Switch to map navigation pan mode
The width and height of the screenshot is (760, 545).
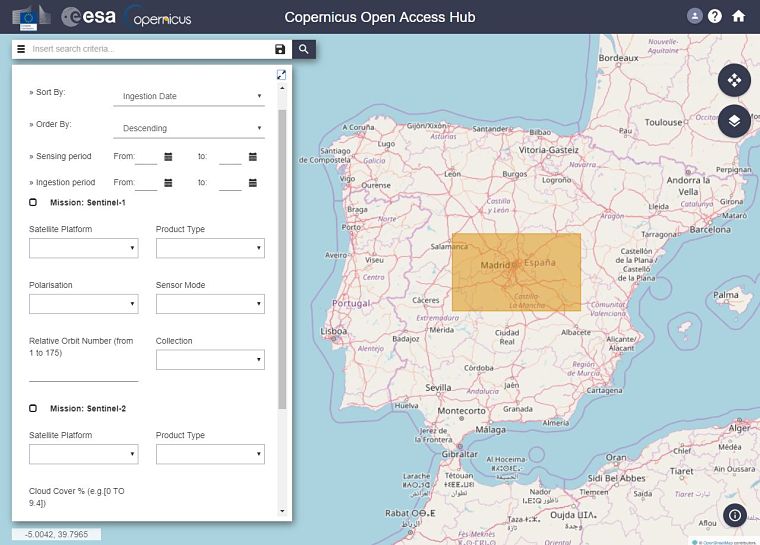(734, 80)
